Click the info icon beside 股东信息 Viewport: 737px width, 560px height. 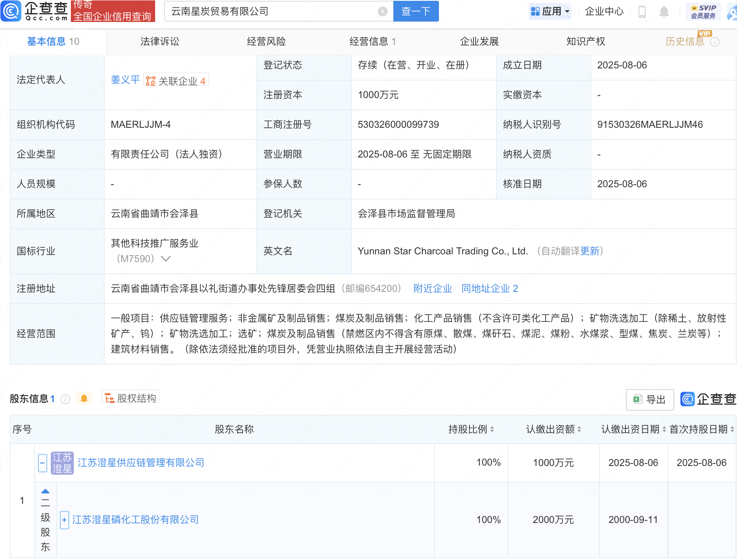tap(65, 399)
